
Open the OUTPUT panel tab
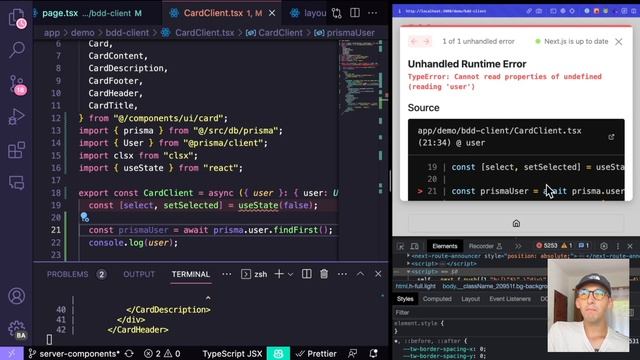coord(139,274)
